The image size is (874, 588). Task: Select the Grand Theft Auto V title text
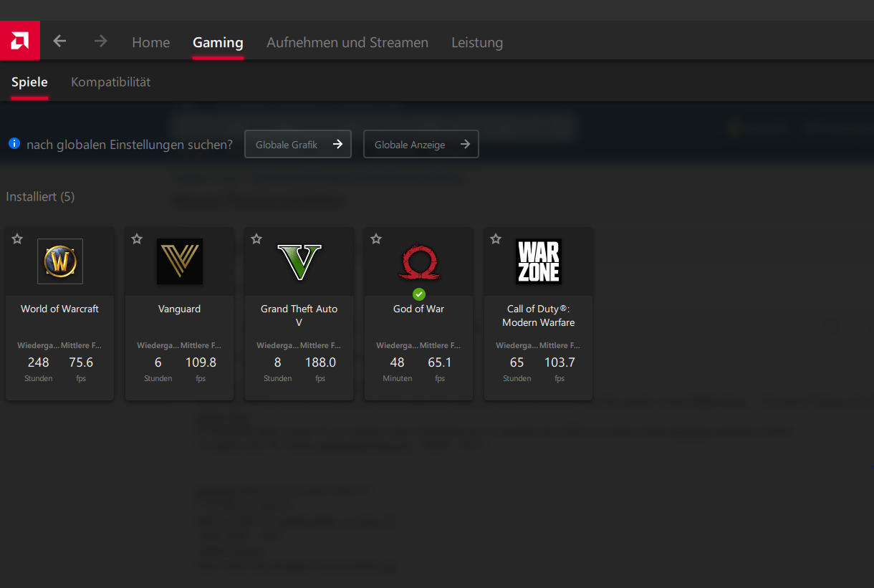click(x=299, y=316)
